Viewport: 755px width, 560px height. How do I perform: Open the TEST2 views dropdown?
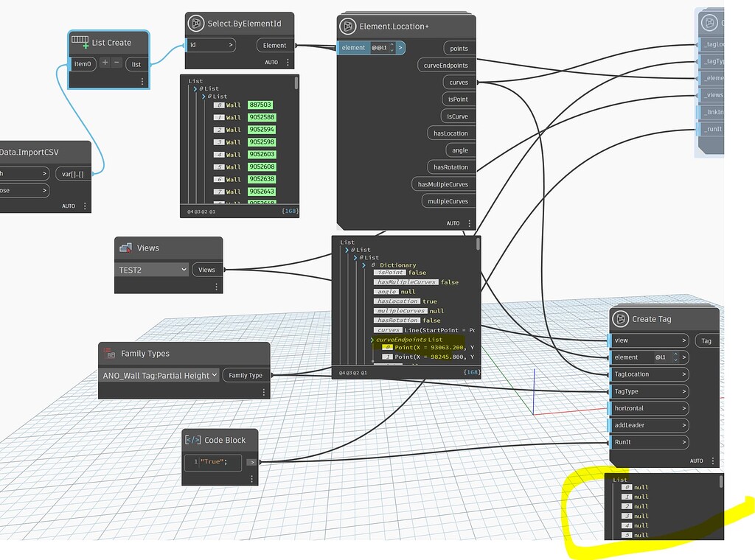(x=151, y=270)
